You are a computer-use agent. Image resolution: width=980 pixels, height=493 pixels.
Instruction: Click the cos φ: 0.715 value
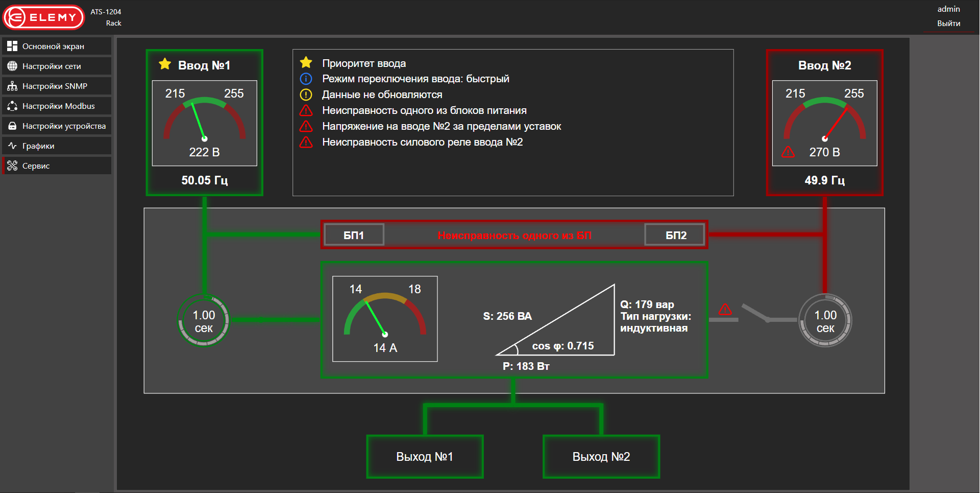pos(563,346)
